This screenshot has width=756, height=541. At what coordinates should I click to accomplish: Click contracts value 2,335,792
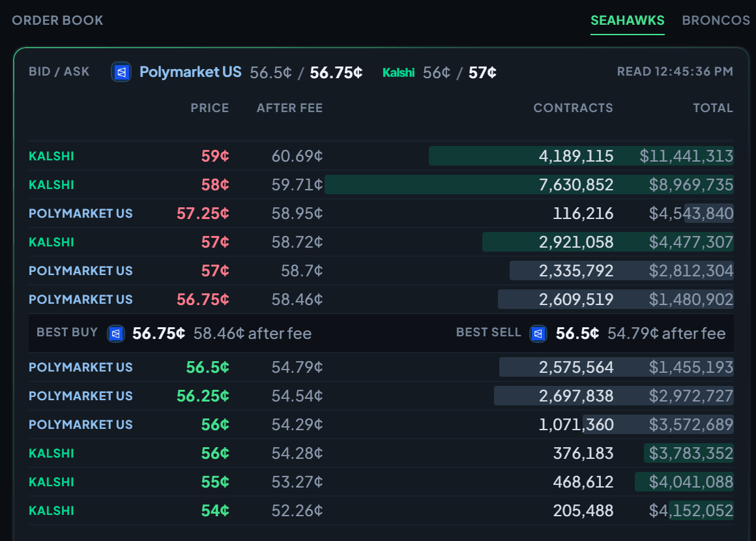[x=575, y=270]
